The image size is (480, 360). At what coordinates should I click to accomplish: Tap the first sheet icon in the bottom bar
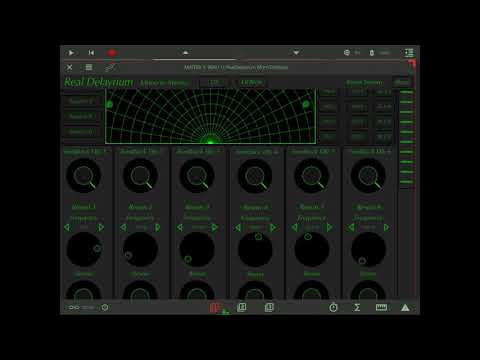pyautogui.click(x=242, y=307)
